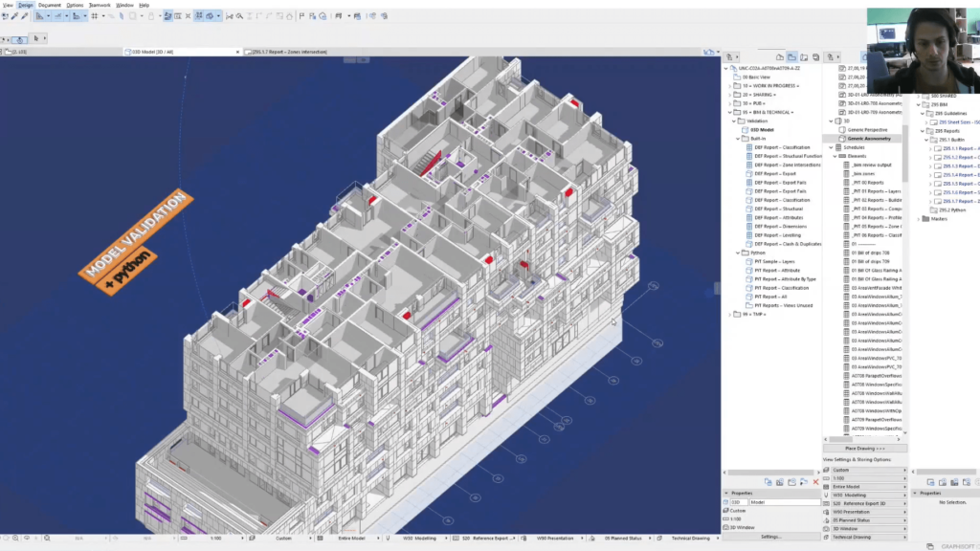This screenshot has width=980, height=551.
Task: Select the Generic Axonometry view
Action: 869,139
